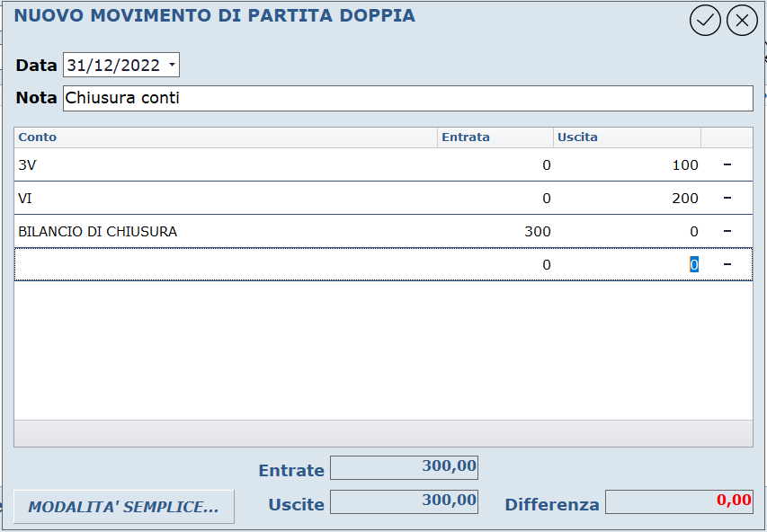
Task: Click the Entrata 0 cell in the empty row
Action: pos(495,264)
